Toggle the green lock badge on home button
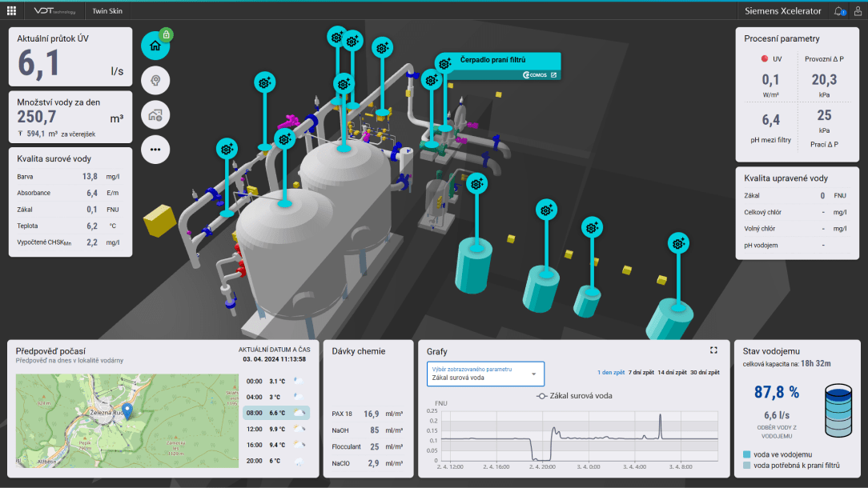Viewport: 868px width, 488px height. [x=166, y=34]
